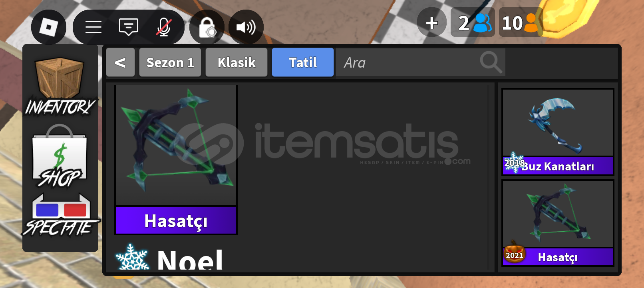Go back with the < button
Image resolution: width=644 pixels, height=288 pixels.
[120, 62]
